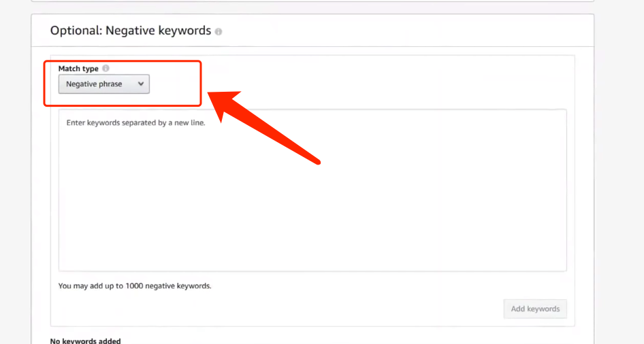The height and width of the screenshot is (344, 644).
Task: Open the Negative phrase match type dropdown
Action: tap(104, 84)
